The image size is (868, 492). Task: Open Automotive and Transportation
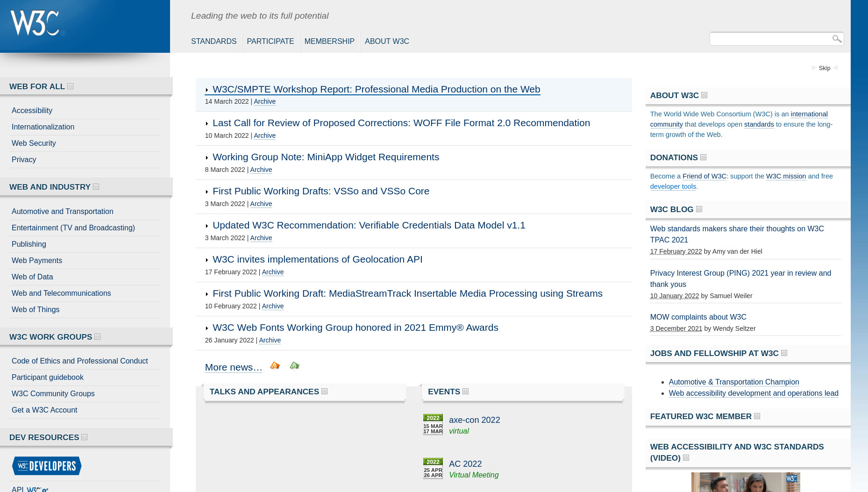pos(63,212)
